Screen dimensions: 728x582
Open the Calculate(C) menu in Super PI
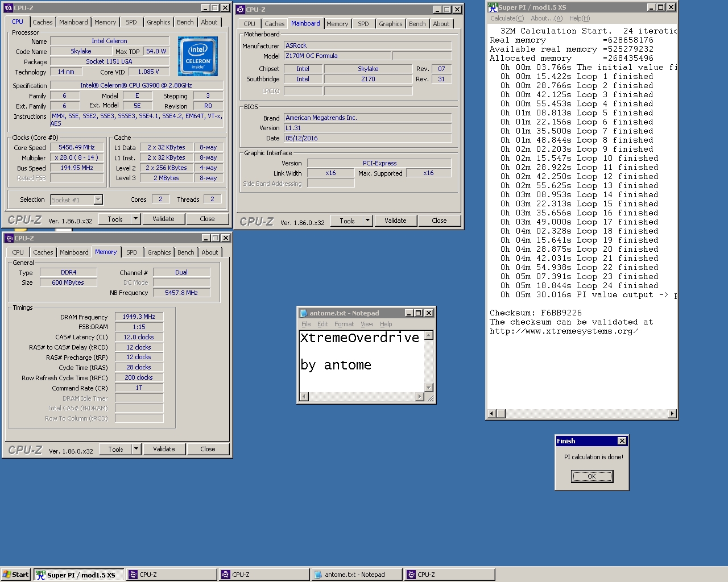[x=507, y=18]
